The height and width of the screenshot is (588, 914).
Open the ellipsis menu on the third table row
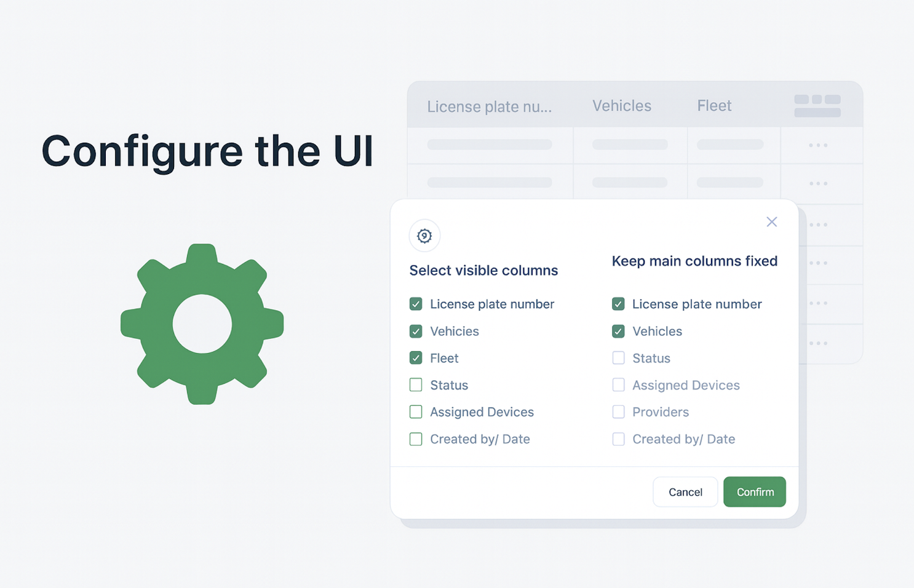pyautogui.click(x=818, y=224)
